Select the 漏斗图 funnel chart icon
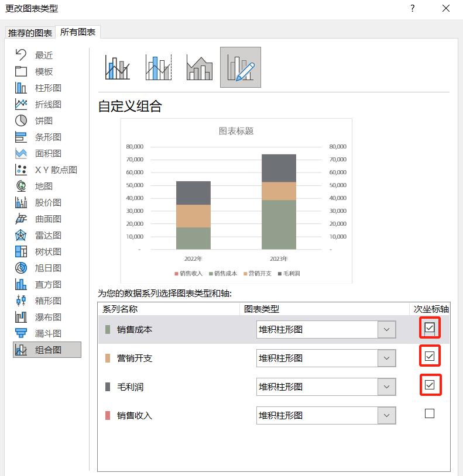The height and width of the screenshot is (476, 463). tap(21, 334)
